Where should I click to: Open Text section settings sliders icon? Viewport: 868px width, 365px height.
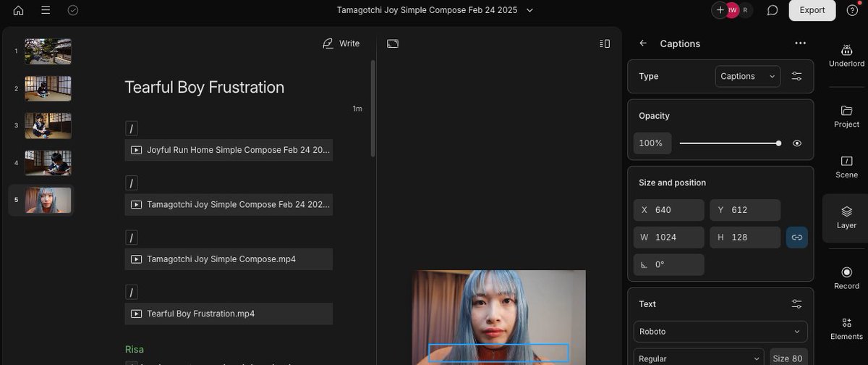point(796,304)
